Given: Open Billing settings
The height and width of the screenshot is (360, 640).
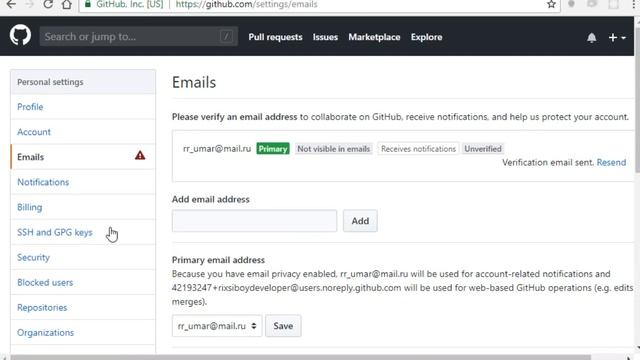Looking at the screenshot, I should [83, 207].
